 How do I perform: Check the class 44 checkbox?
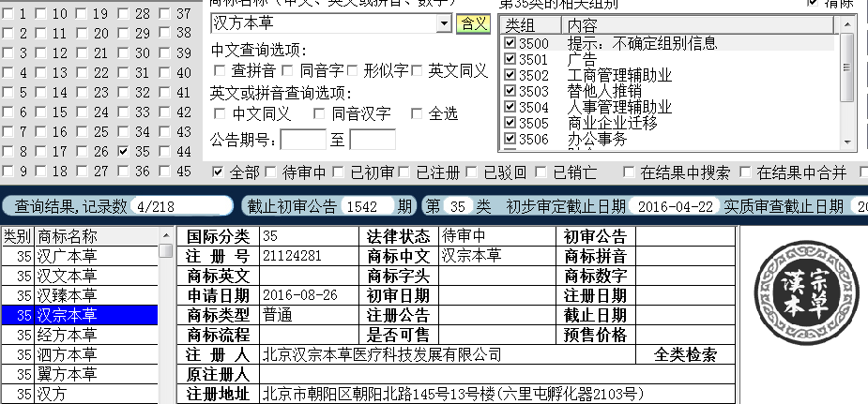[165, 151]
